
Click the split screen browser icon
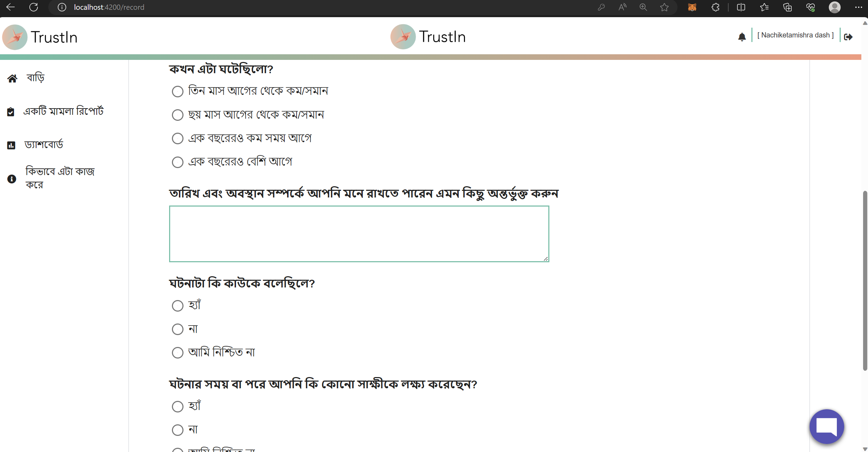click(741, 7)
